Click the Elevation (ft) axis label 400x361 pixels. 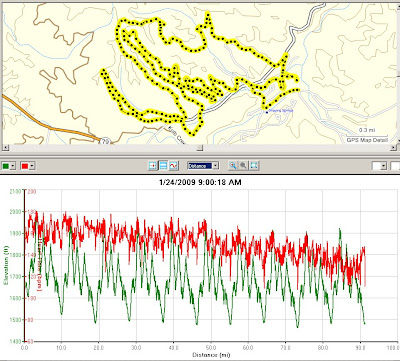pyautogui.click(x=6, y=265)
